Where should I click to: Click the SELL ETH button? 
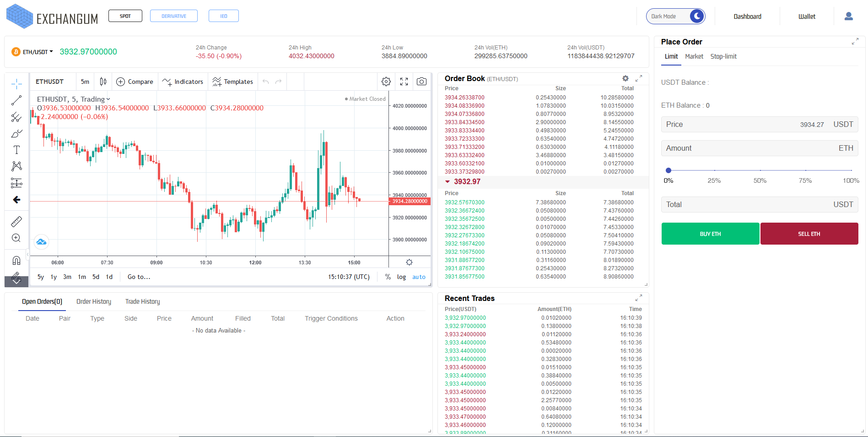point(809,234)
